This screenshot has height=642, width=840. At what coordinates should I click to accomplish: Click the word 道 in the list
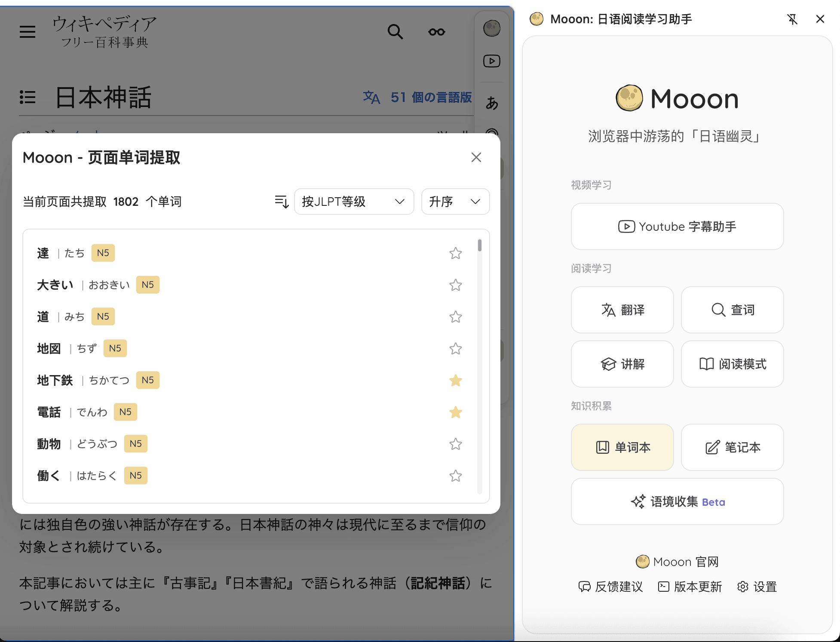tap(43, 317)
